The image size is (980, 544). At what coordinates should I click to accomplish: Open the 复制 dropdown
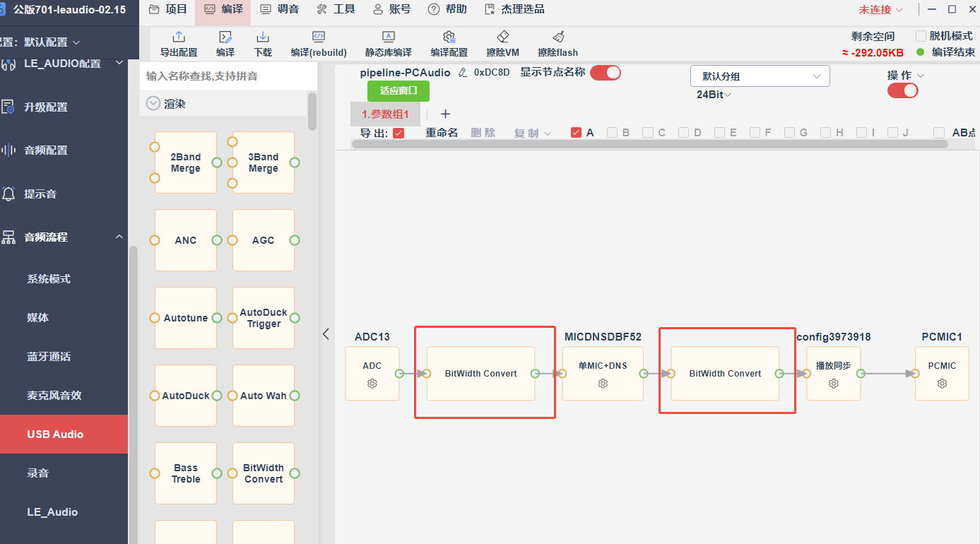click(x=533, y=133)
